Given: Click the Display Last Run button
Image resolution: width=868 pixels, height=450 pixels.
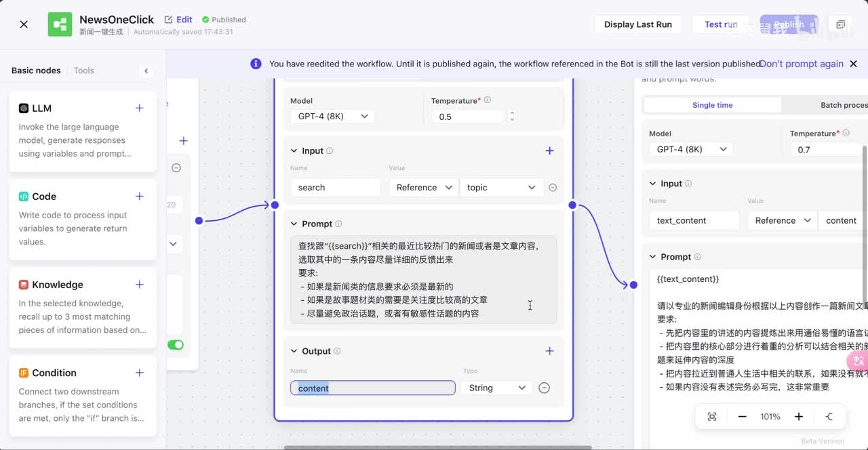Looking at the screenshot, I should pyautogui.click(x=637, y=24).
